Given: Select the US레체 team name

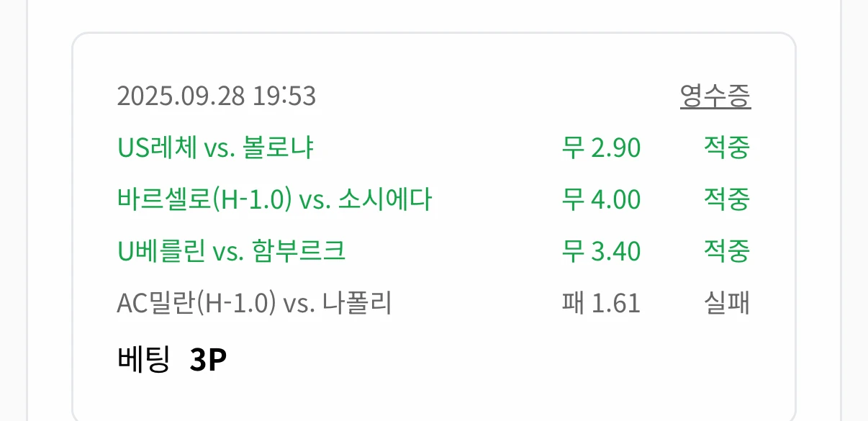Looking at the screenshot, I should (x=156, y=148).
